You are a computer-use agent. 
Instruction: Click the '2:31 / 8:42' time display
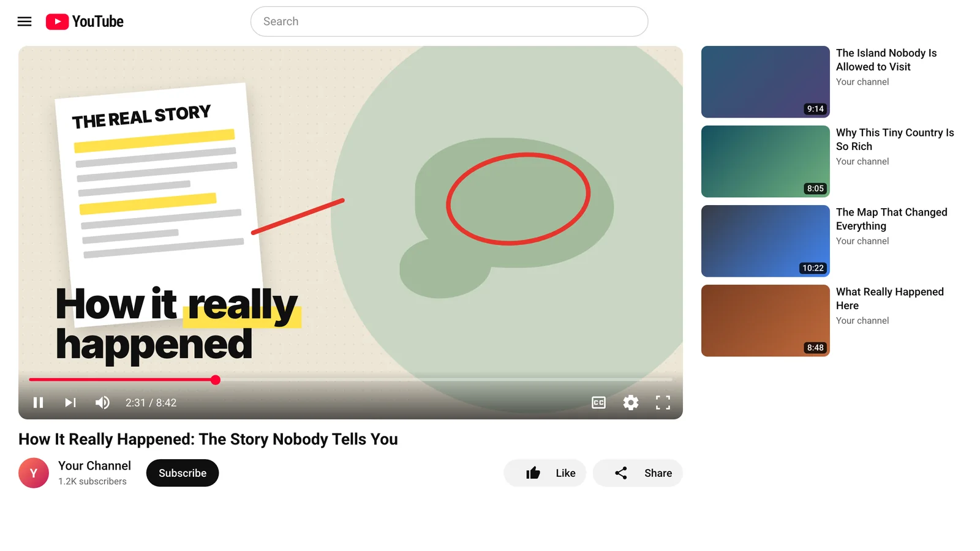pyautogui.click(x=151, y=403)
